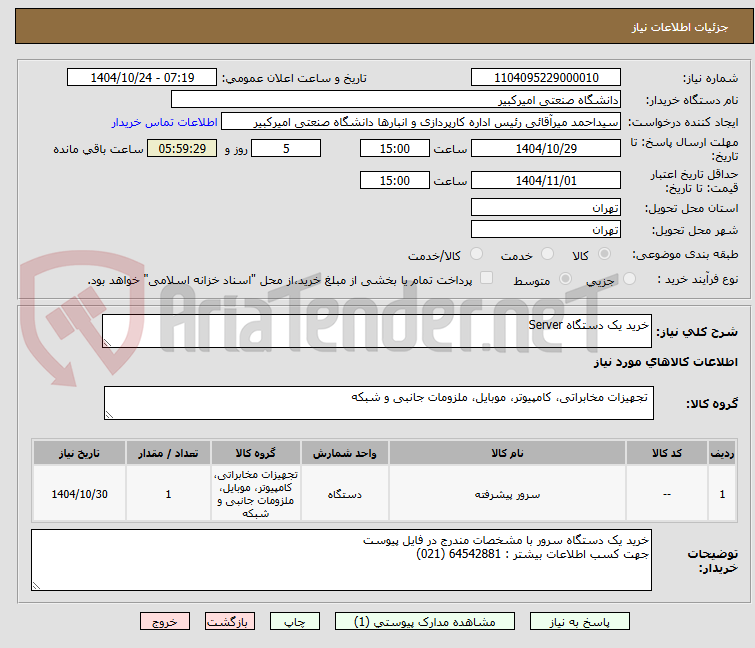
Task: Click the resize handle of توضیحات خریدار box
Action: coord(37,585)
